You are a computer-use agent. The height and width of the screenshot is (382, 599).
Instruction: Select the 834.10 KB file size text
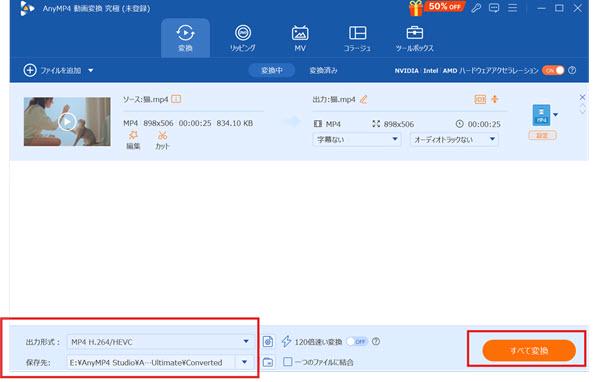point(235,123)
